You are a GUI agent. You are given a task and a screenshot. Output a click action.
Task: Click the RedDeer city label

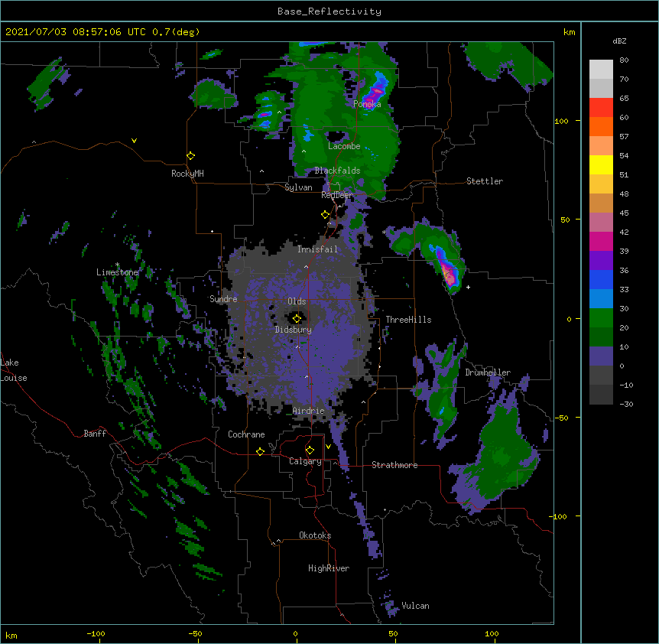pos(337,195)
